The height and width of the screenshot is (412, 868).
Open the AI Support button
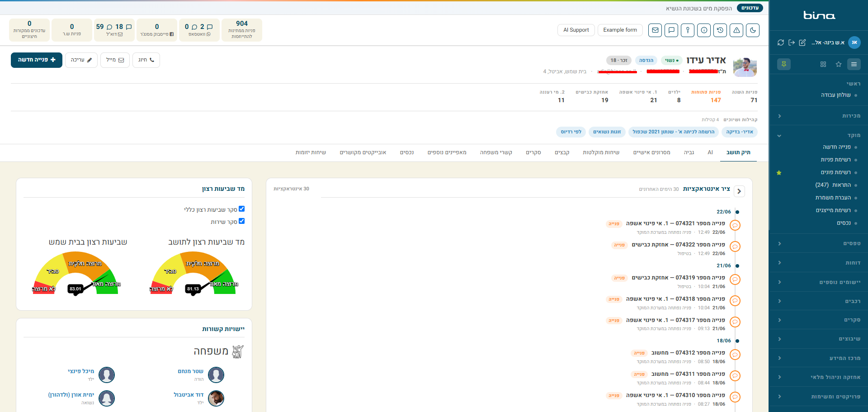coord(576,30)
